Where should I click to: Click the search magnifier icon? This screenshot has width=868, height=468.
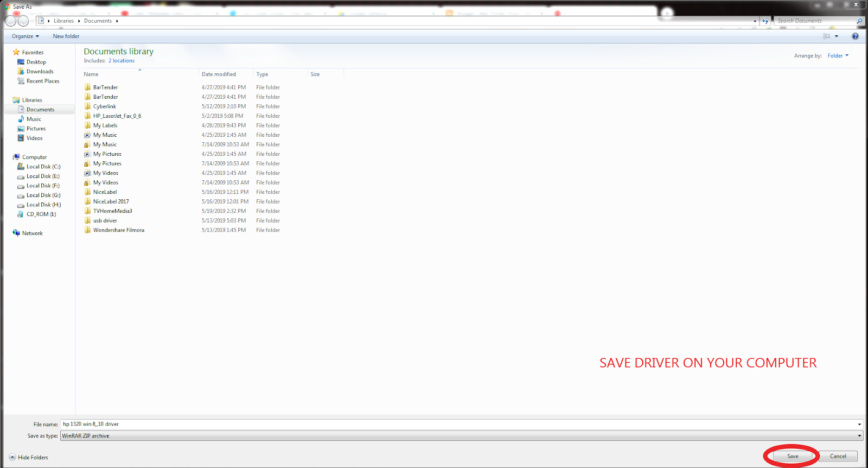pyautogui.click(x=859, y=21)
